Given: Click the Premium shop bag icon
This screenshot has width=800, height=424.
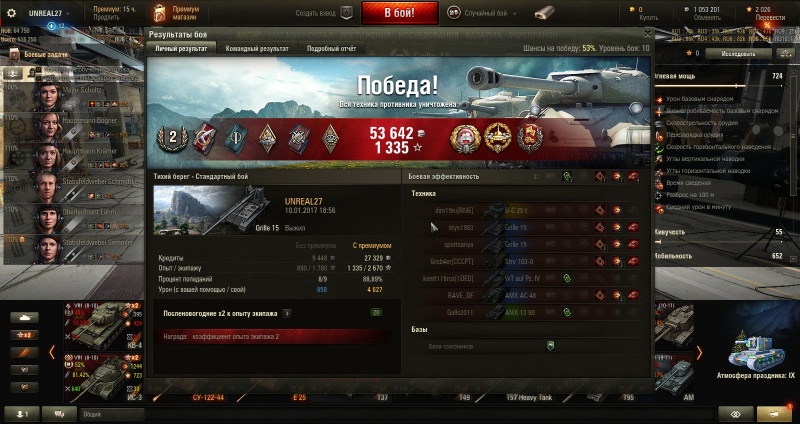Looking at the screenshot, I should [160, 13].
